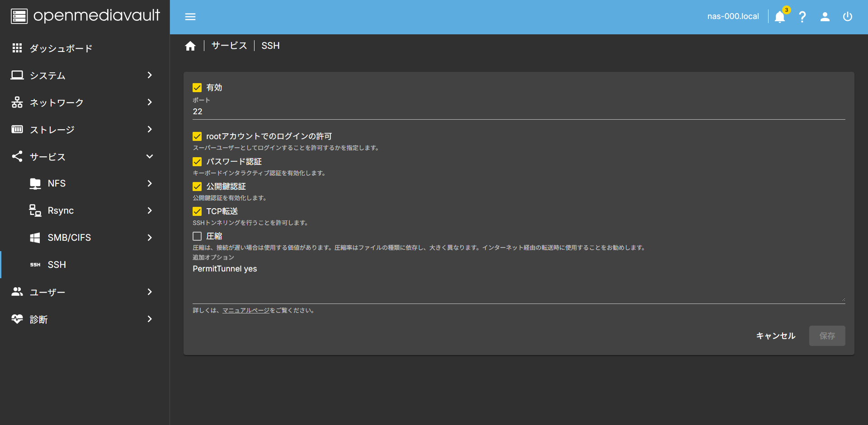Select the SMB/CIFS service icon

(35, 237)
